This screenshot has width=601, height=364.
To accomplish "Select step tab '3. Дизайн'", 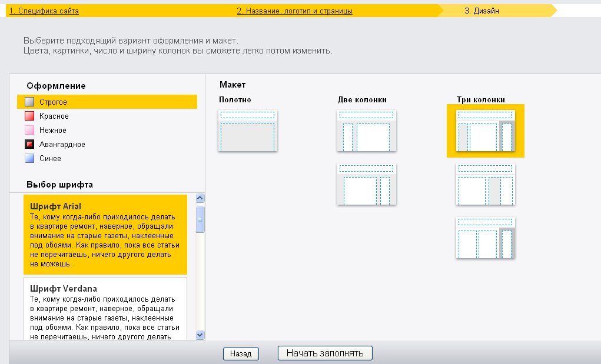I will pyautogui.click(x=482, y=11).
